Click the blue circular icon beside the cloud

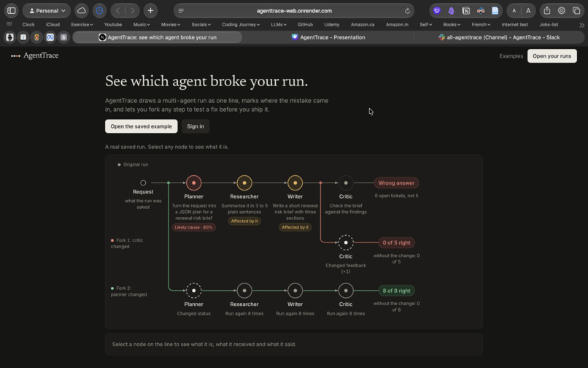pos(99,10)
